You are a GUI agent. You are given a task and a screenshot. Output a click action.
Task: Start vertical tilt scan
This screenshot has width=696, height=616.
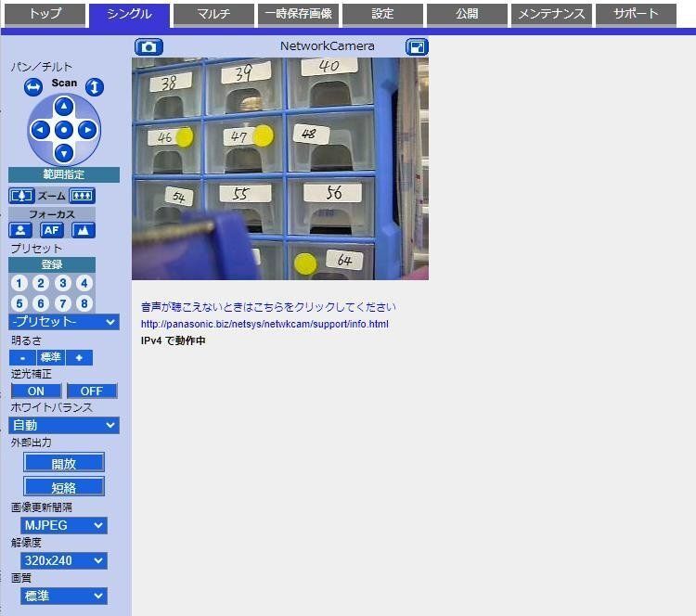95,86
